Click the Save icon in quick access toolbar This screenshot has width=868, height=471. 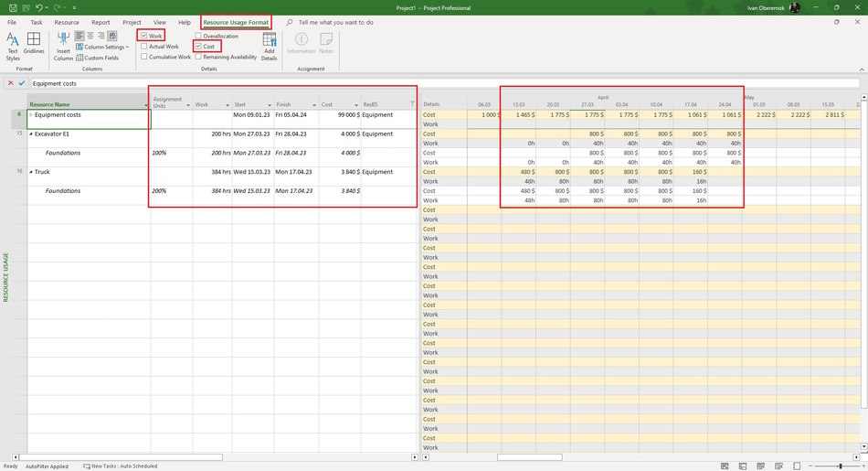coord(13,7)
